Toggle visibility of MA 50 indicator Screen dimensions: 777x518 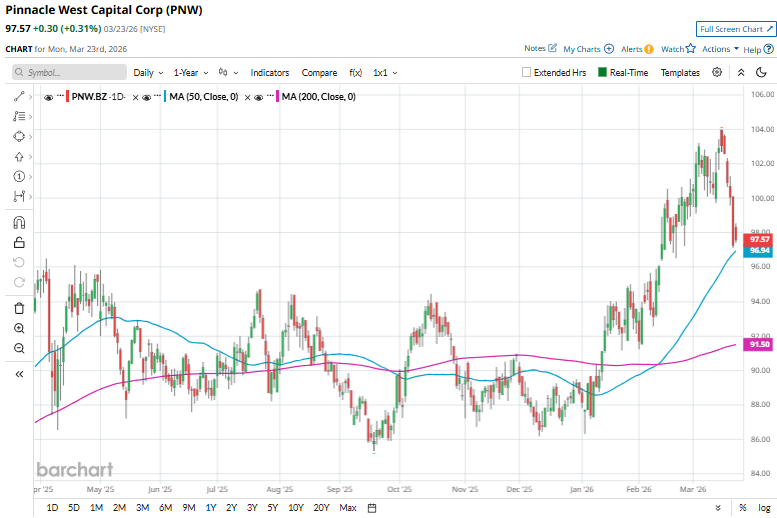[146, 98]
